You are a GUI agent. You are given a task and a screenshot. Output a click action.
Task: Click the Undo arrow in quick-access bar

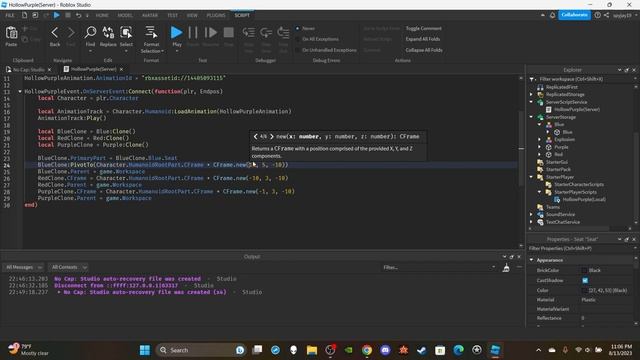click(x=78, y=15)
